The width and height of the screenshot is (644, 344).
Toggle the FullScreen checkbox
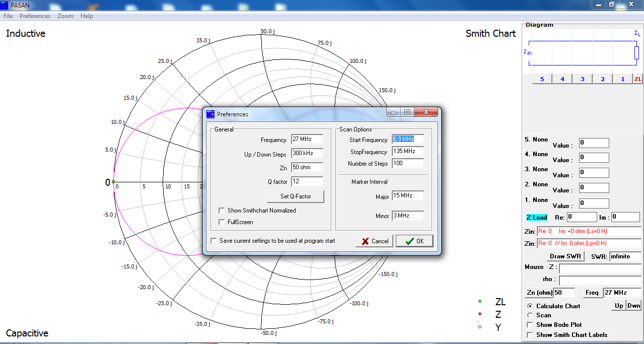[222, 222]
